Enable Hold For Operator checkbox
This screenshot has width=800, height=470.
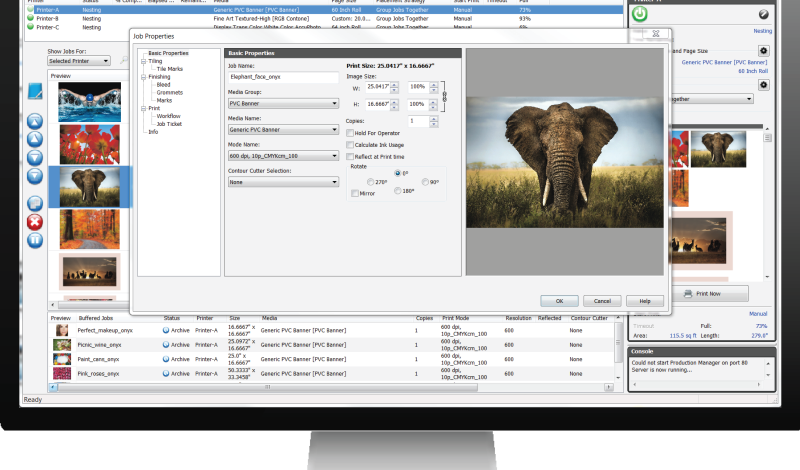point(350,133)
